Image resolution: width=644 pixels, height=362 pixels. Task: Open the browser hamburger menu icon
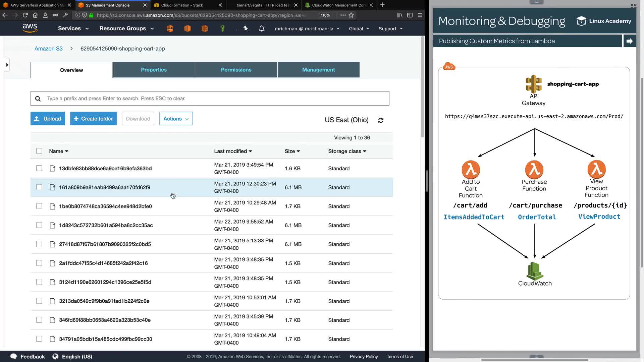pos(420,15)
